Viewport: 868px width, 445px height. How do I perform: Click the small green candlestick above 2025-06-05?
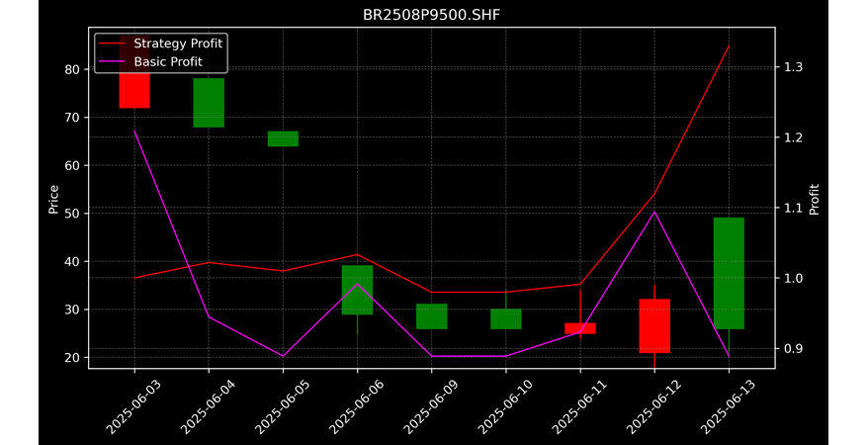pyautogui.click(x=283, y=138)
